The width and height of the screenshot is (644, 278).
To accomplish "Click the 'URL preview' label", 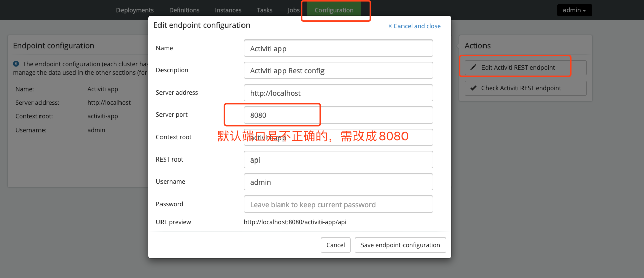I will [174, 222].
